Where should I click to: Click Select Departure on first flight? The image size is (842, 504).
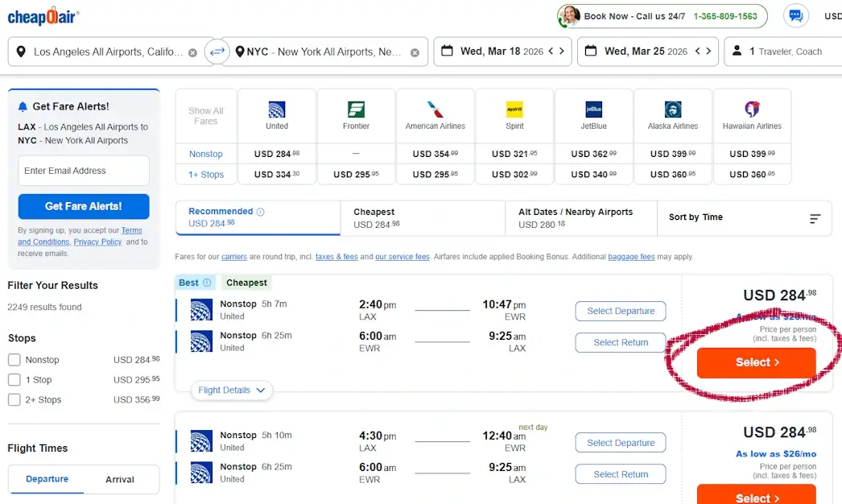pyautogui.click(x=621, y=311)
